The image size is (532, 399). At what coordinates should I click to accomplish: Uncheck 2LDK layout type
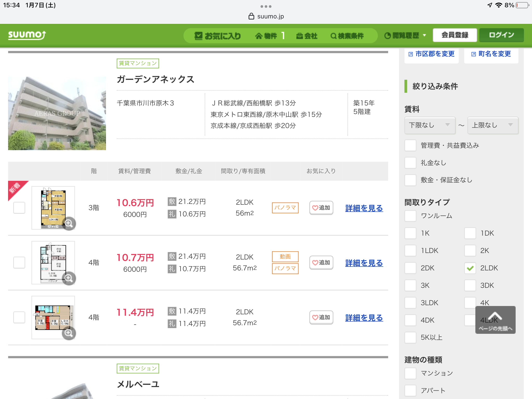470,268
